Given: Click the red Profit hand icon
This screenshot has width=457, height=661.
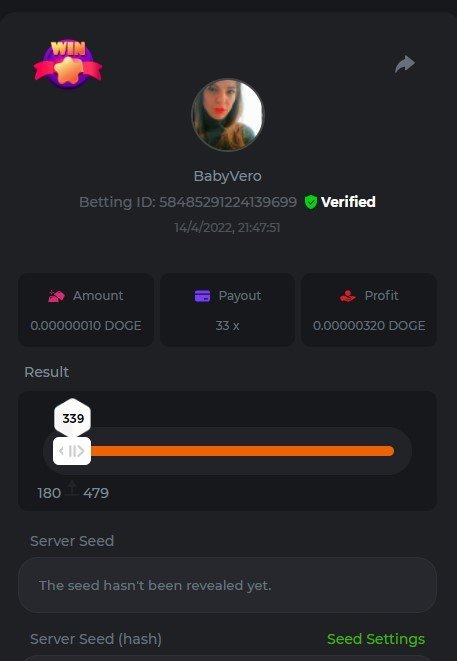Looking at the screenshot, I should (348, 296).
